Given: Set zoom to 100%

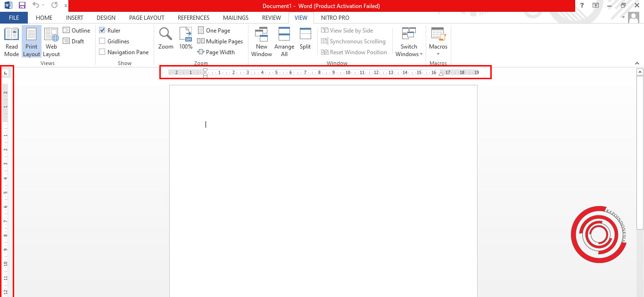Looking at the screenshot, I should coord(186,39).
